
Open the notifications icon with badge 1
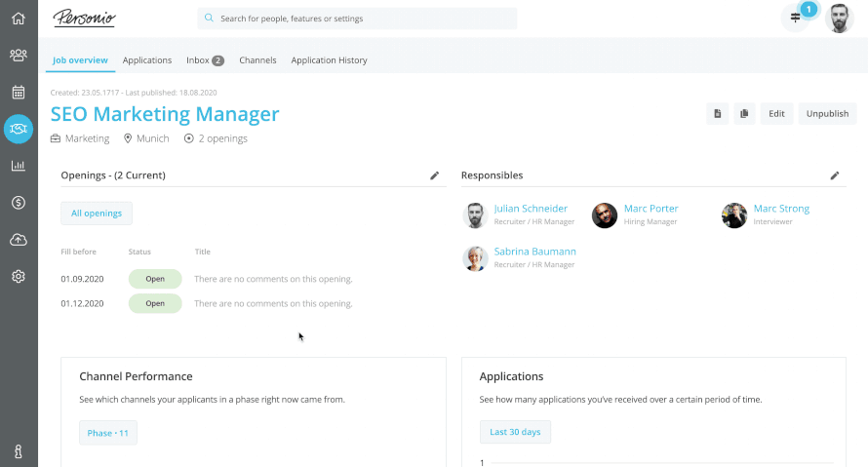[x=796, y=18]
